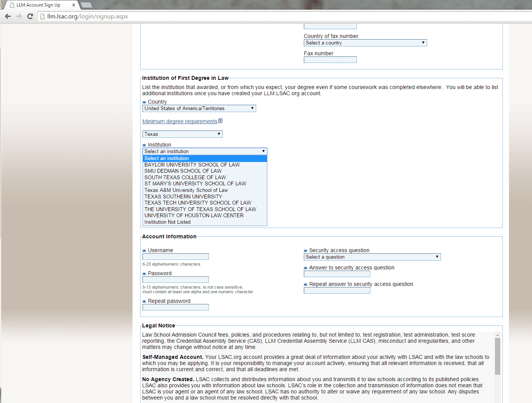Collapse the Institution dropdown
The width and height of the screenshot is (532, 403).
tap(205, 151)
